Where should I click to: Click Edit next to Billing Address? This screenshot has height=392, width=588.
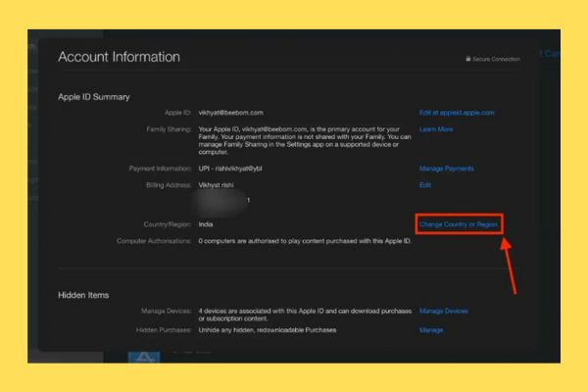(425, 185)
